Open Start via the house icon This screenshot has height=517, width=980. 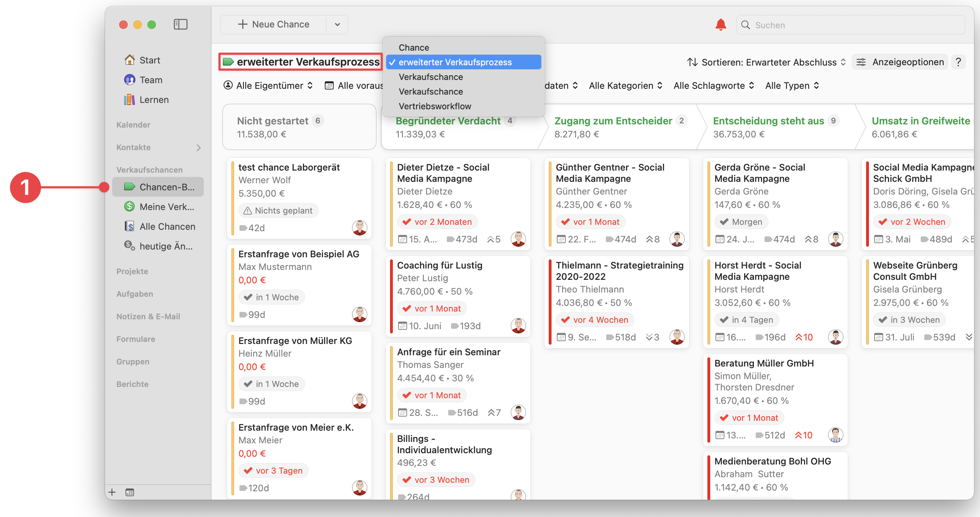pyautogui.click(x=130, y=60)
